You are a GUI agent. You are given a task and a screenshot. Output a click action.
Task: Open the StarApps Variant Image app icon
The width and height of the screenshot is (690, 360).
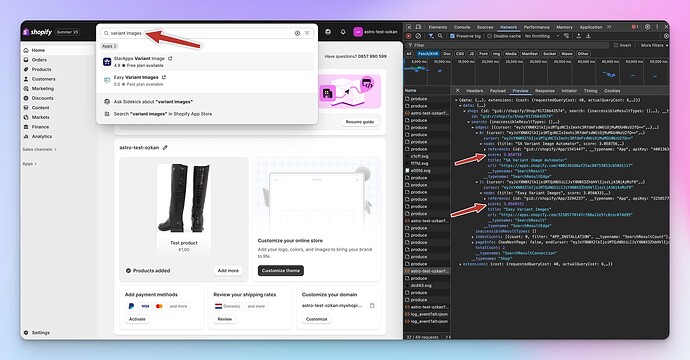tap(107, 62)
